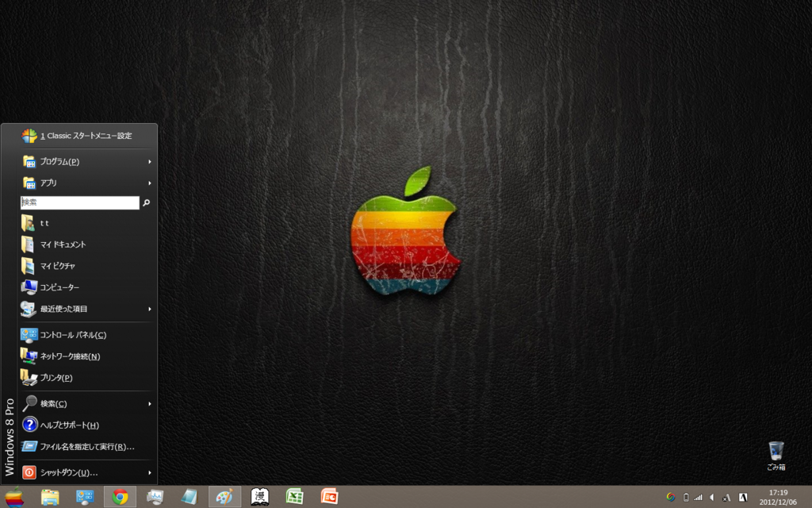Open コントロール パネル(C)
The height and width of the screenshot is (508, 812).
pos(86,335)
